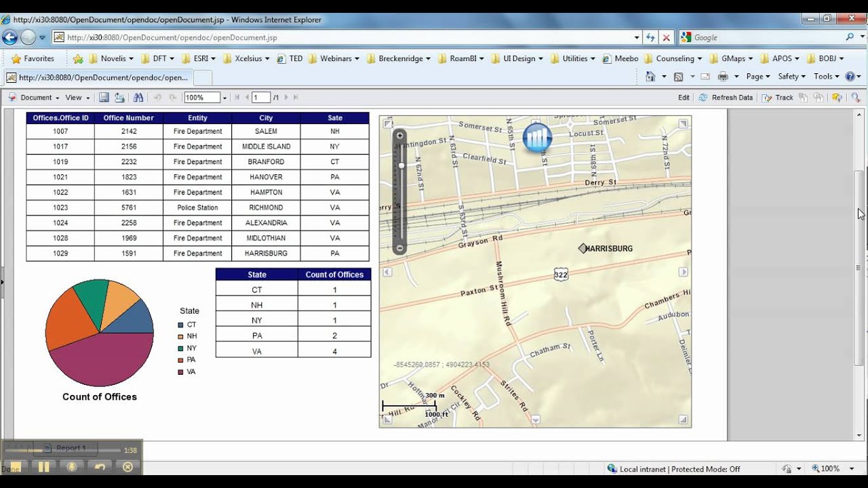Image resolution: width=868 pixels, height=488 pixels.
Task: Expand the Xcelsius favorites folder
Action: 246,58
